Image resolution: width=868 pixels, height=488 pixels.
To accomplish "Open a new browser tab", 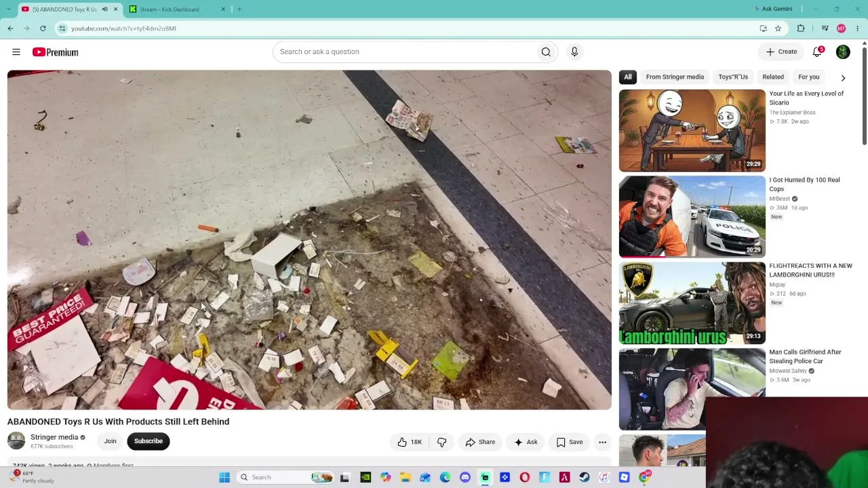I will pos(239,9).
